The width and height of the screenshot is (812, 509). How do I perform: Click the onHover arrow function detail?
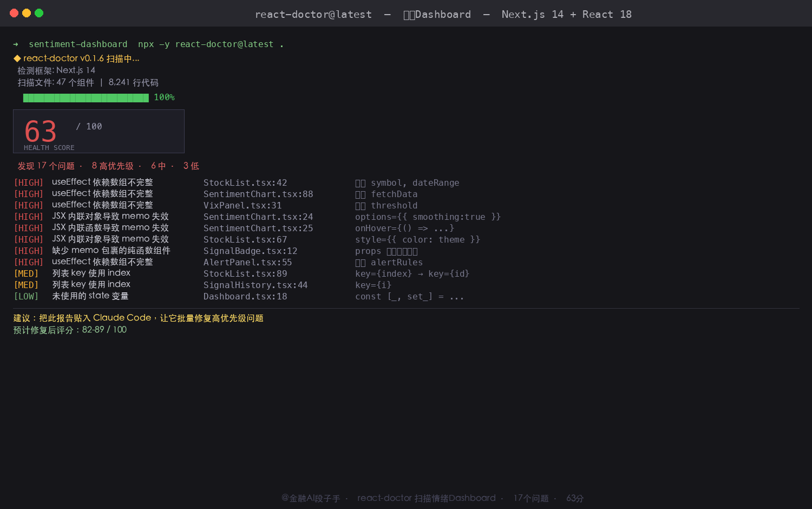pos(404,229)
